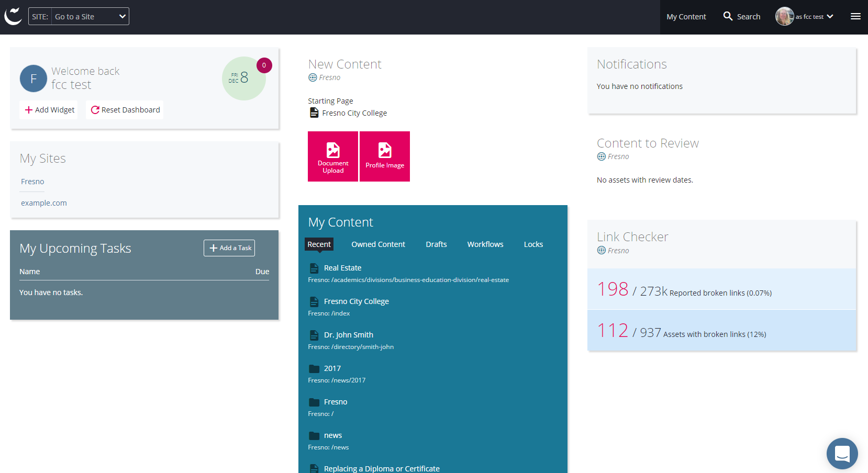This screenshot has width=868, height=473.
Task: Switch to the Owned Content tab
Action: click(378, 244)
